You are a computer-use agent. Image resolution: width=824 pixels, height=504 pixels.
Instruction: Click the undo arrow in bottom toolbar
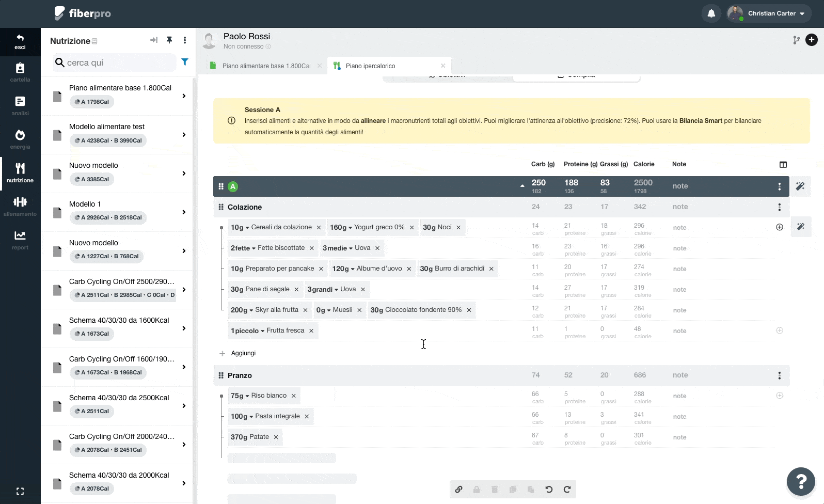[x=549, y=490]
